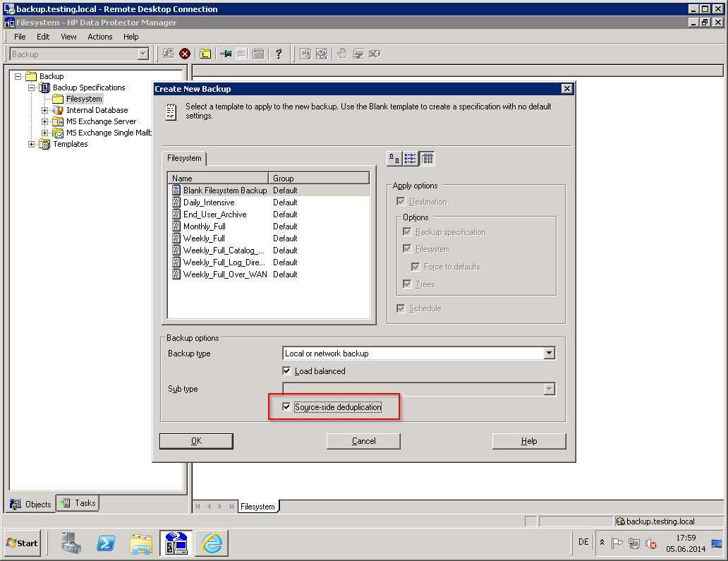Click the Cancel button
This screenshot has width=728, height=561.
[x=363, y=441]
